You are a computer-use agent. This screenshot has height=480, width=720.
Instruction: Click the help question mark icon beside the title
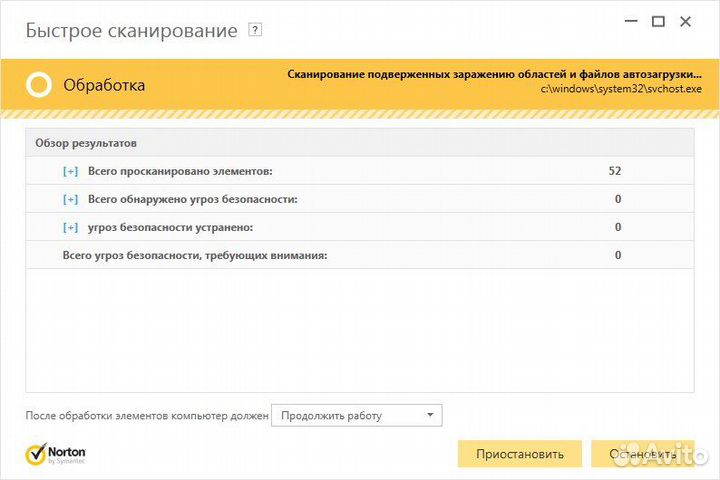(x=255, y=30)
